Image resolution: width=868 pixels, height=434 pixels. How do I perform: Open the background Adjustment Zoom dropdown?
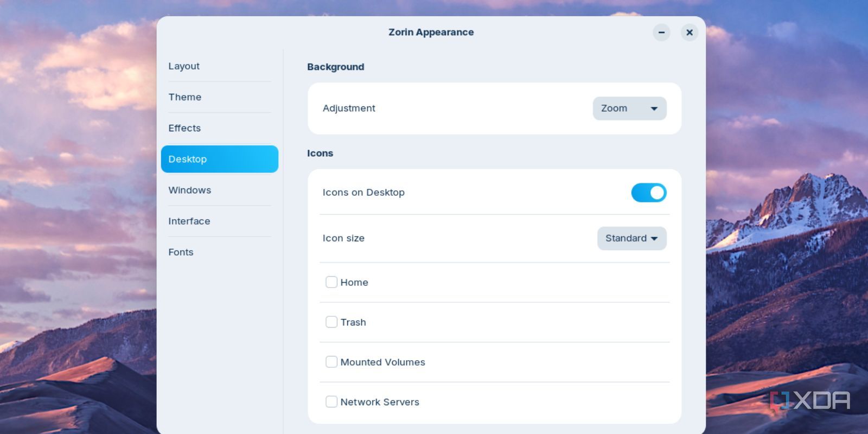[629, 108]
